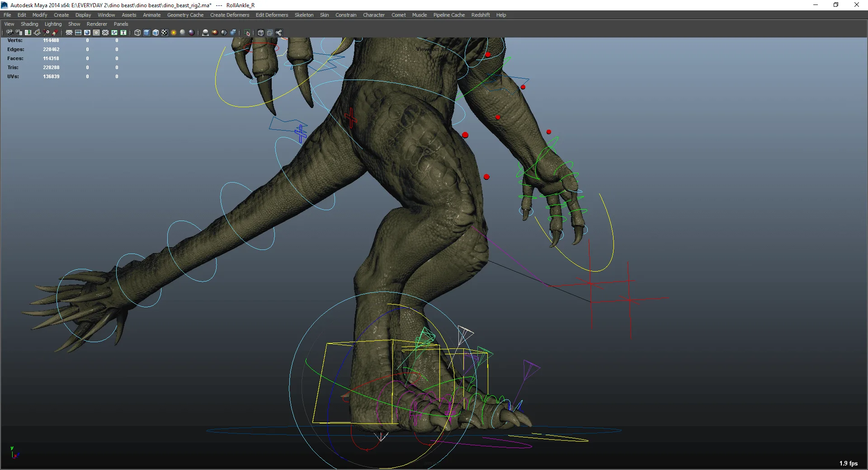Open the Modify menu
This screenshot has width=868, height=470.
pos(40,15)
